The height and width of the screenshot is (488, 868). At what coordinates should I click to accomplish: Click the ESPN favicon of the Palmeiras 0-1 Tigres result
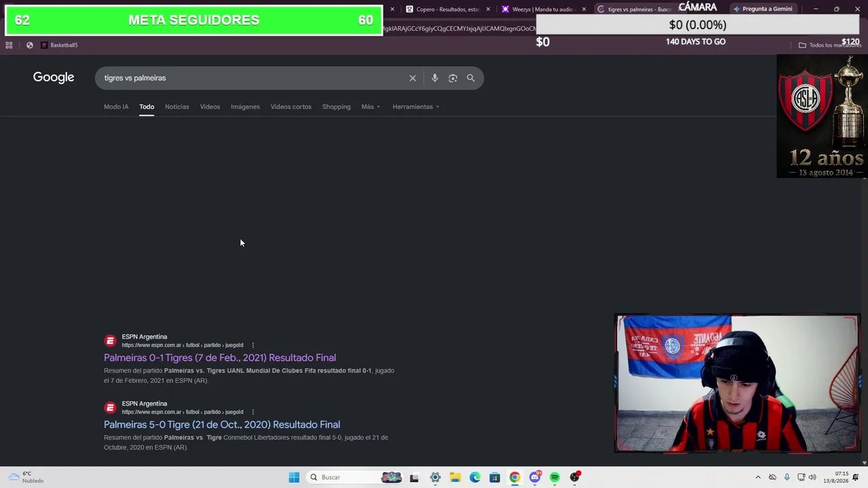110,341
